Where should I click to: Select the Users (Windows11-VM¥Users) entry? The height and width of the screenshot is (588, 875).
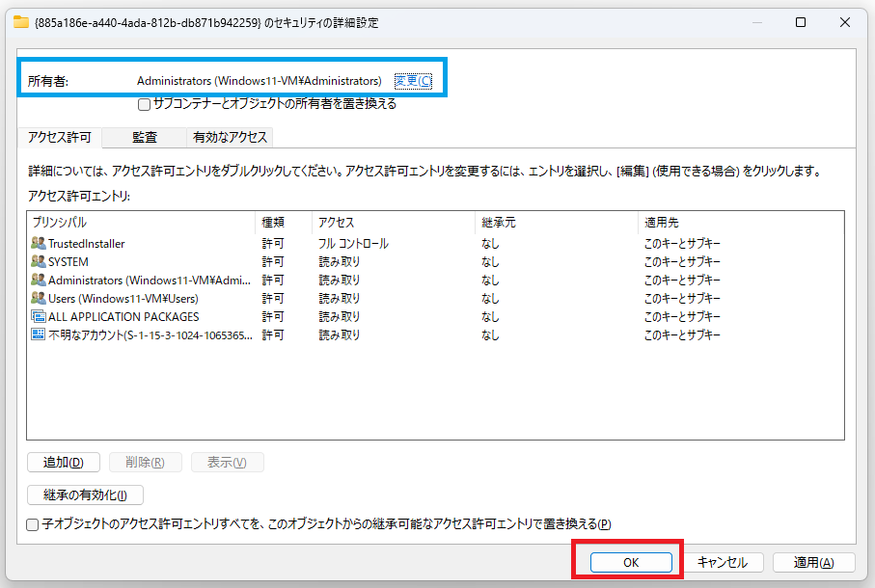click(x=123, y=299)
